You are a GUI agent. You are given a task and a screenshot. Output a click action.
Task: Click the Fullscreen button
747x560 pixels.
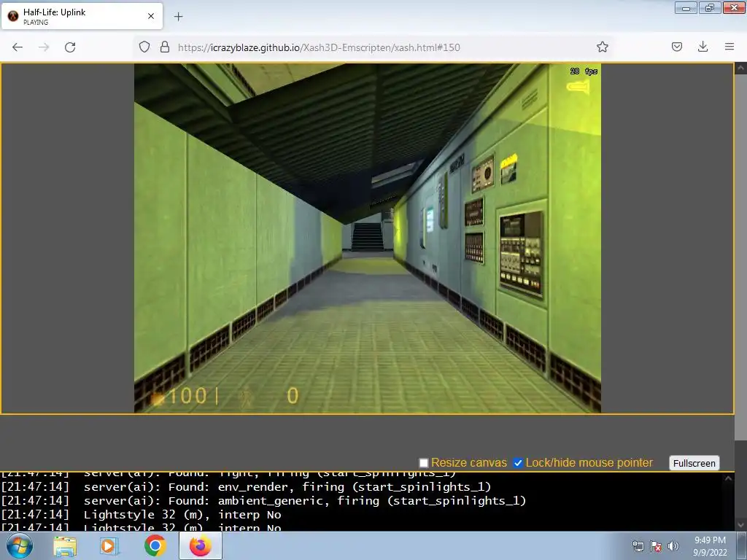[694, 463]
